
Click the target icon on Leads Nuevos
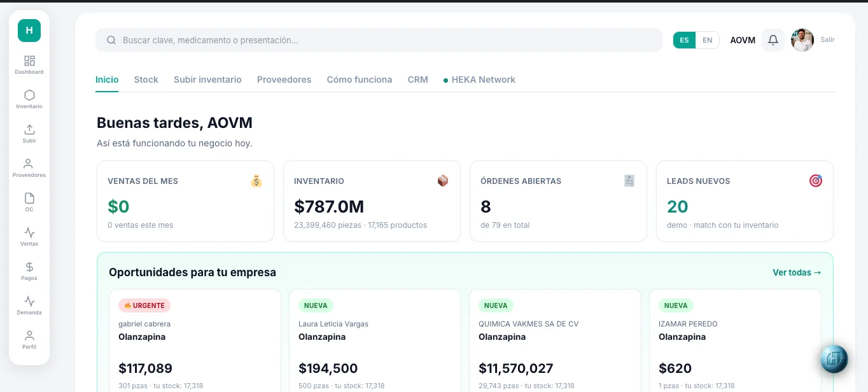click(816, 181)
